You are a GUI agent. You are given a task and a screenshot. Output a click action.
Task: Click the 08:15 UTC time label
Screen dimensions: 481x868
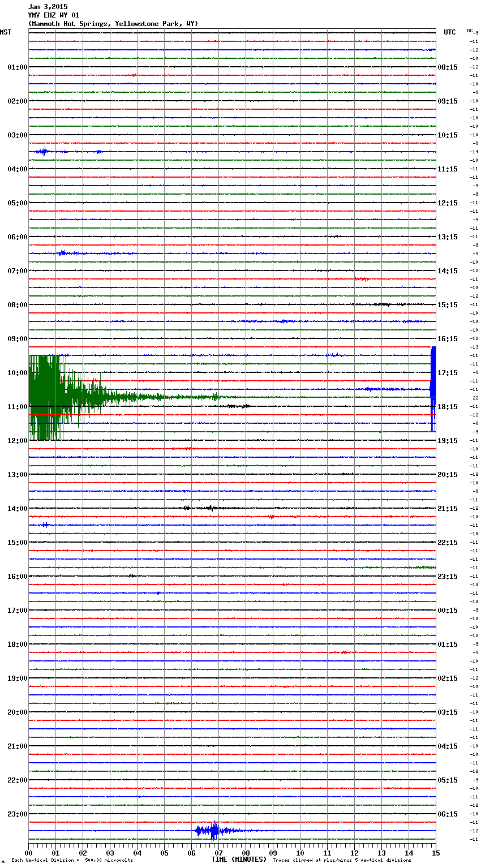448,67
